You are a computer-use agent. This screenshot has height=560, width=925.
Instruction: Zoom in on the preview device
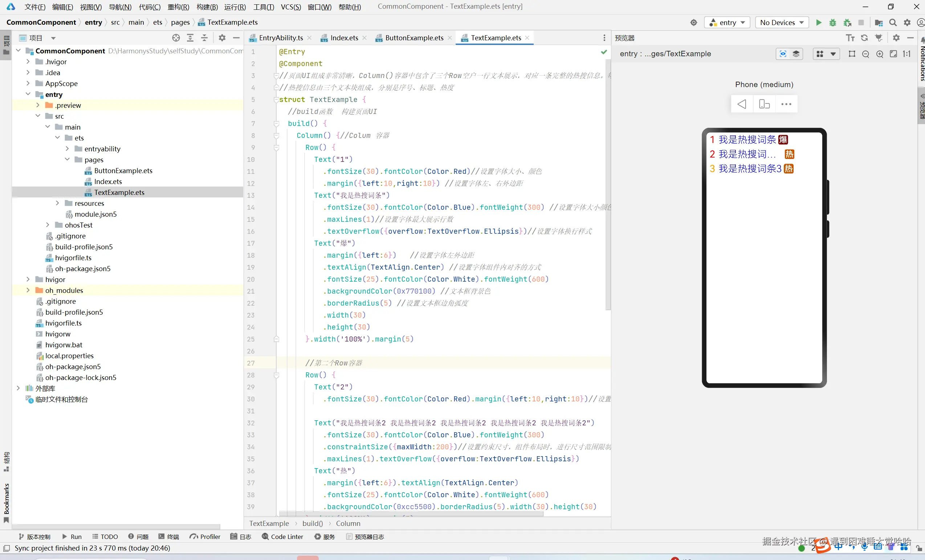pyautogui.click(x=880, y=54)
